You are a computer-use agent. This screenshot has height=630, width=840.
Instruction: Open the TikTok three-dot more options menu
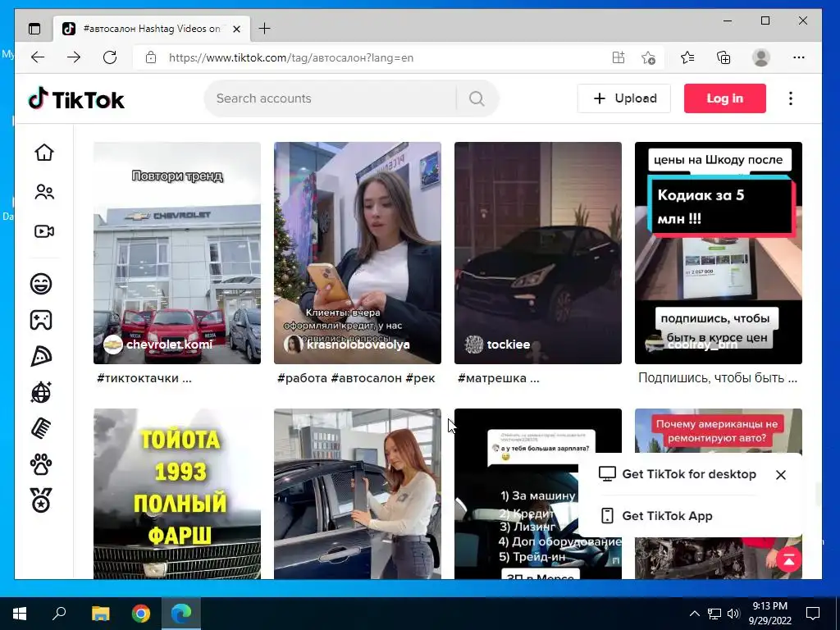[791, 98]
